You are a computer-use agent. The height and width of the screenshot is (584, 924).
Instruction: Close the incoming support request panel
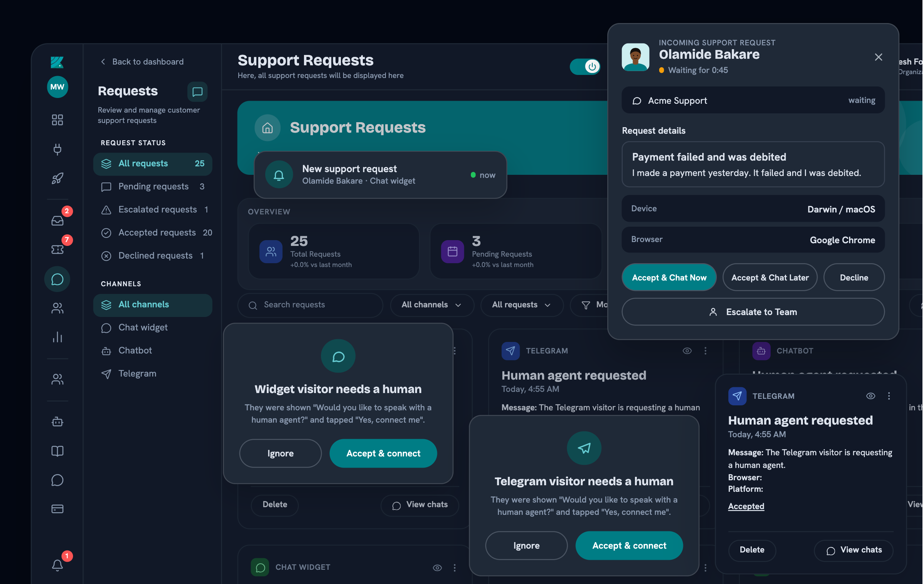pyautogui.click(x=878, y=57)
